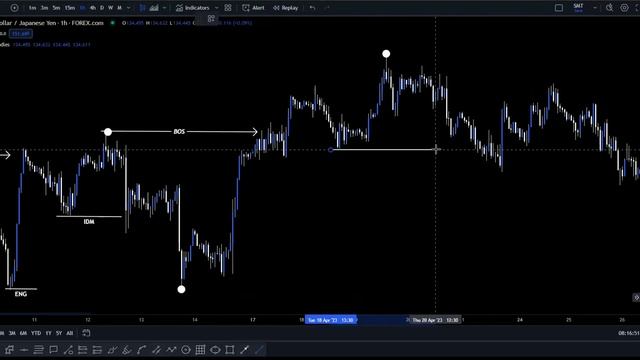The width and height of the screenshot is (640, 360).
Task: Click the Thu 20 Apr crosshair date label
Action: click(435, 320)
